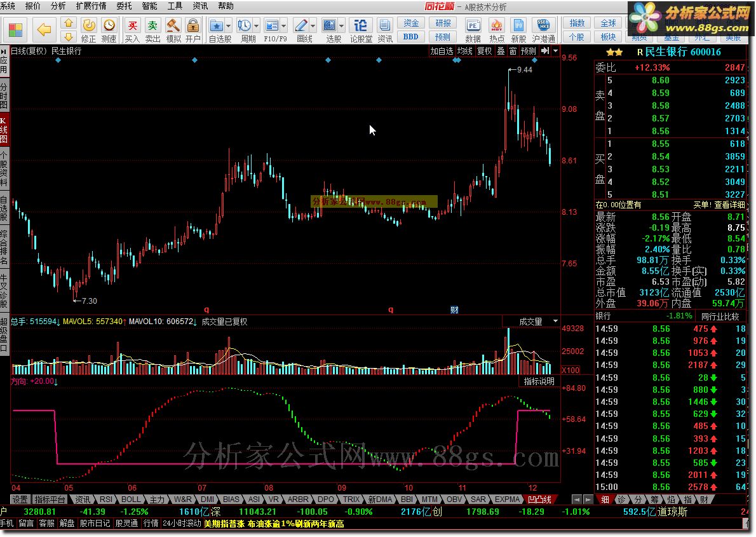Click the down arrow toolbar icon
The height and width of the screenshot is (537, 756).
[x=69, y=37]
